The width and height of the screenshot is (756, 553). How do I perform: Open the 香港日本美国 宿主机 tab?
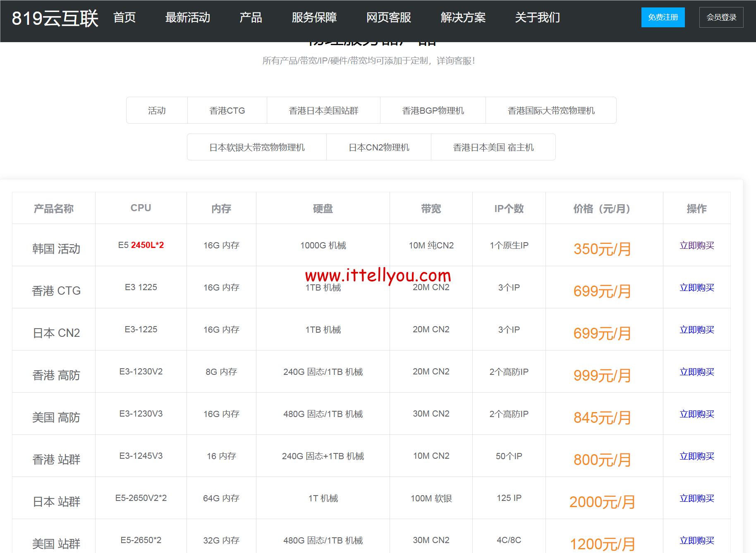[493, 147]
